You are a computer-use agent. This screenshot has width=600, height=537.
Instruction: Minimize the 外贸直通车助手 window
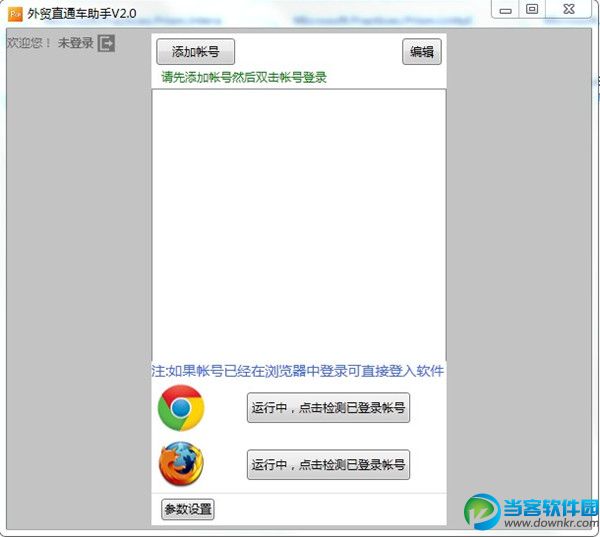[x=505, y=10]
